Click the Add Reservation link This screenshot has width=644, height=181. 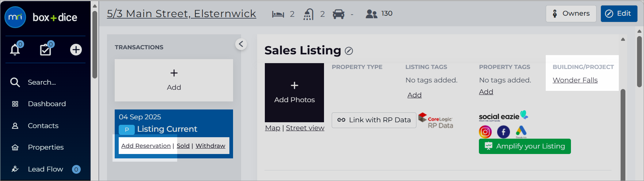click(146, 146)
